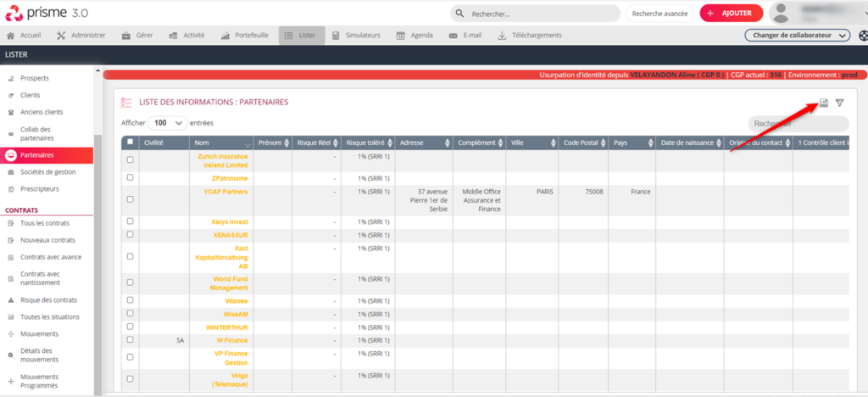Open Risque des contrats sidebar item
868x397 pixels.
(x=48, y=300)
